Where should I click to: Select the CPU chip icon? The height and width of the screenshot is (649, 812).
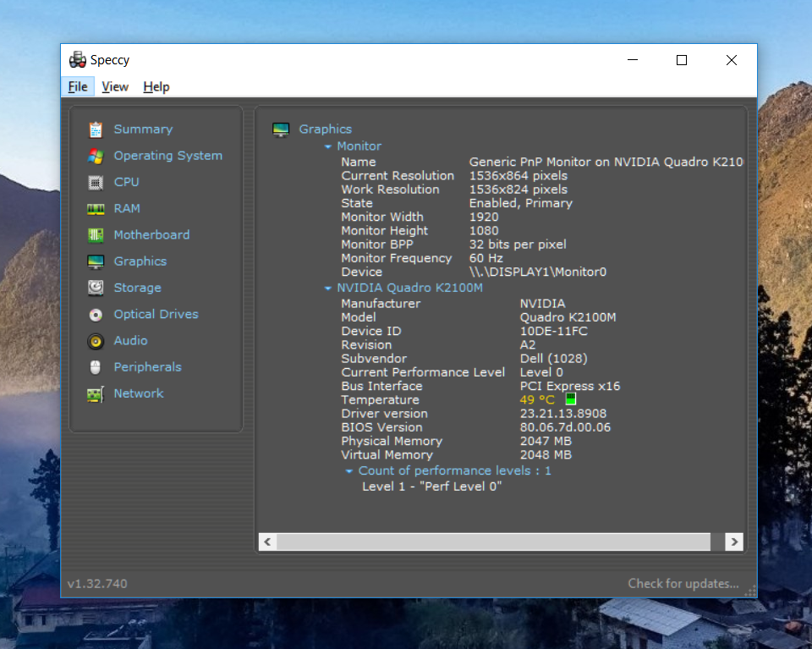[x=96, y=182]
